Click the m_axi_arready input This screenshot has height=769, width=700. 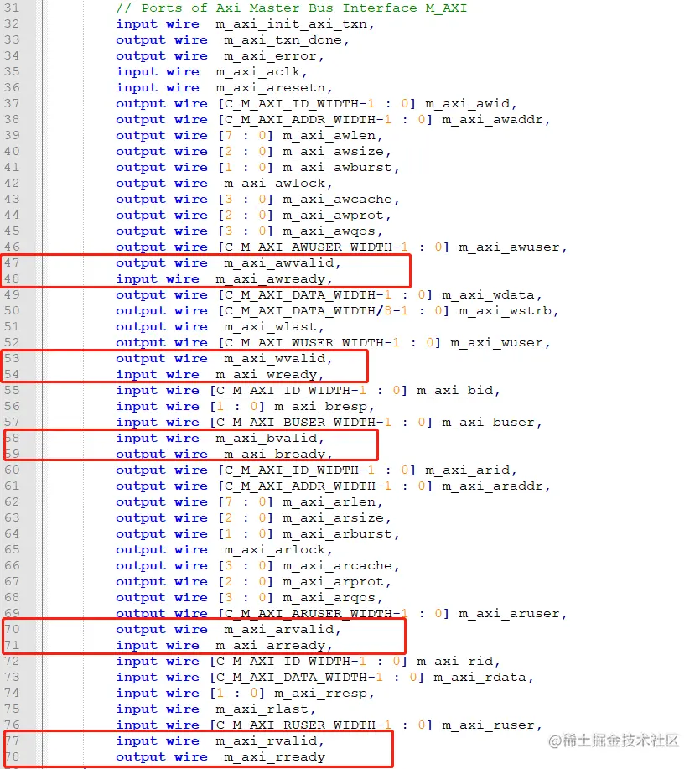[270, 646]
